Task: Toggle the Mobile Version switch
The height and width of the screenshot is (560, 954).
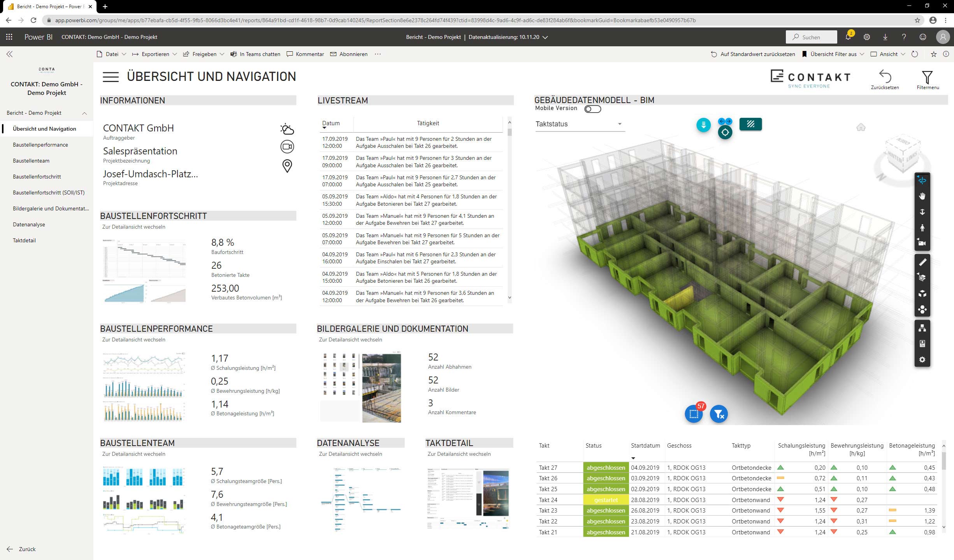Action: tap(592, 109)
